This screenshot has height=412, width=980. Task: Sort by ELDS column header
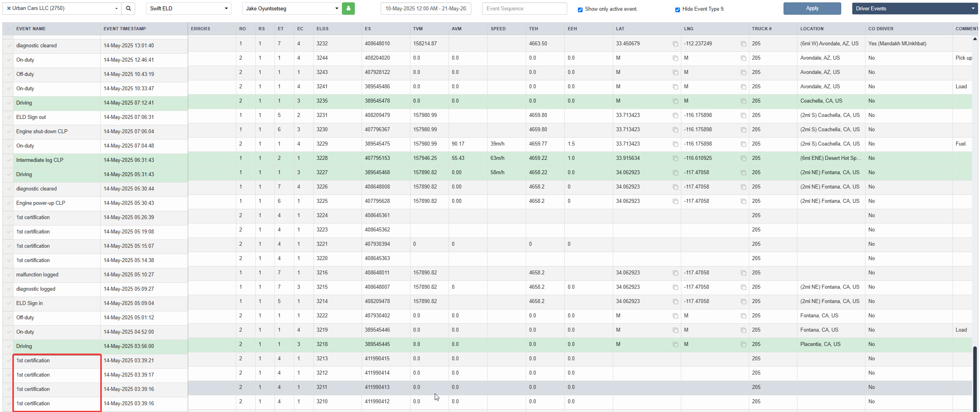pos(323,29)
